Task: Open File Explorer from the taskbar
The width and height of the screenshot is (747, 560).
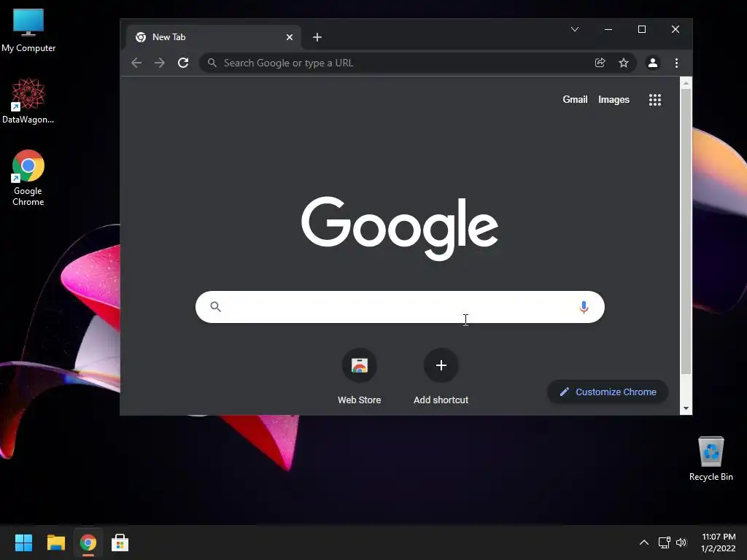Action: click(x=55, y=542)
